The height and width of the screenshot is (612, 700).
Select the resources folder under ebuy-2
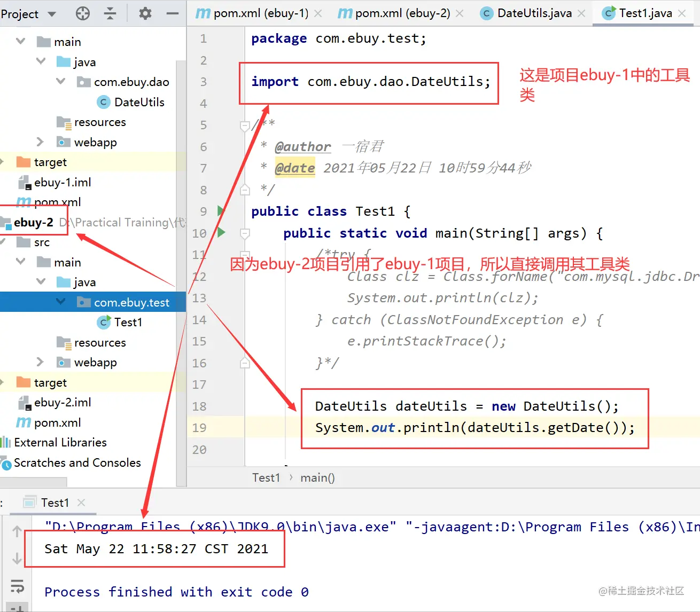coord(91,342)
